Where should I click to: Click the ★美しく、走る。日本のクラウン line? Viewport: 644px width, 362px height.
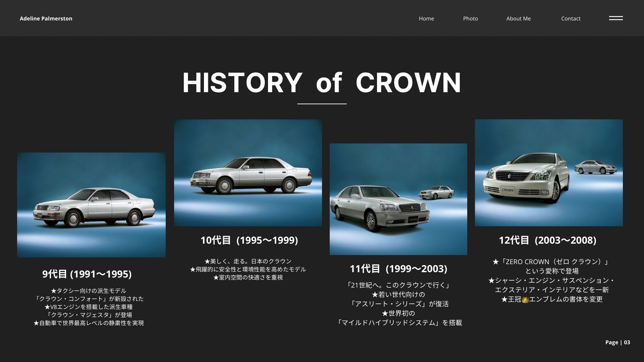[x=248, y=261]
